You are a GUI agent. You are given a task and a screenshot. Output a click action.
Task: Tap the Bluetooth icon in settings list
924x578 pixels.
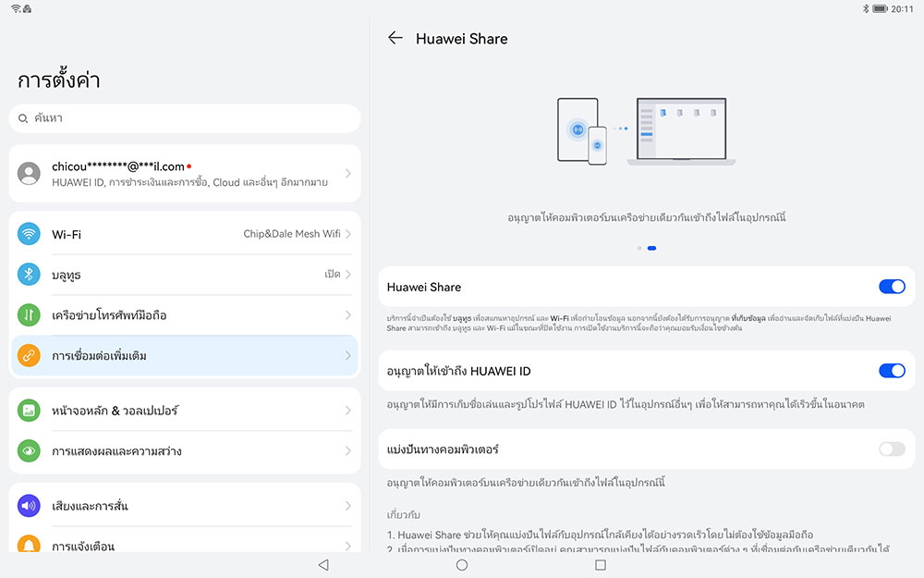[29, 275]
